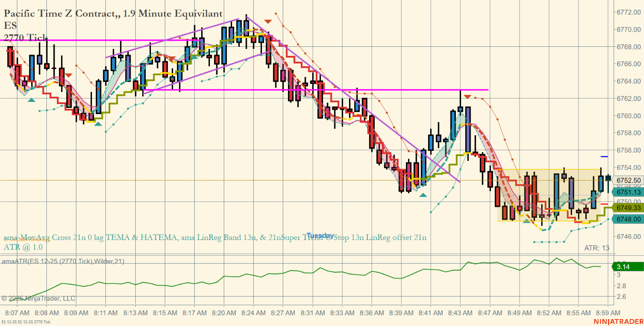Click the 6766.00 price axis label
This screenshot has height=326, width=644.
pyautogui.click(x=630, y=64)
